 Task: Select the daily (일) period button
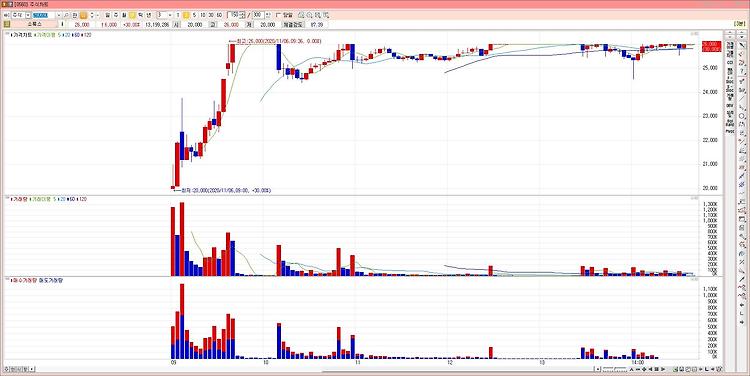108,15
